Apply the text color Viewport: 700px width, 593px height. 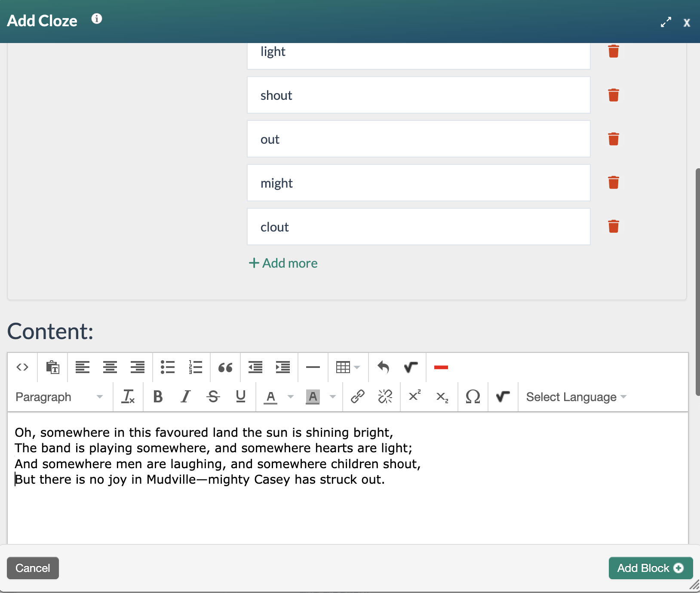click(270, 396)
